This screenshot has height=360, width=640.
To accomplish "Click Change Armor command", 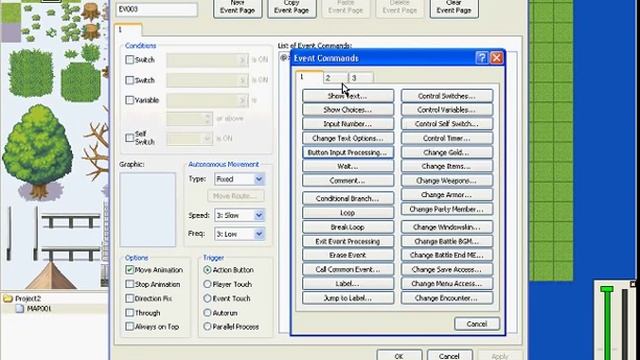I will tap(447, 195).
